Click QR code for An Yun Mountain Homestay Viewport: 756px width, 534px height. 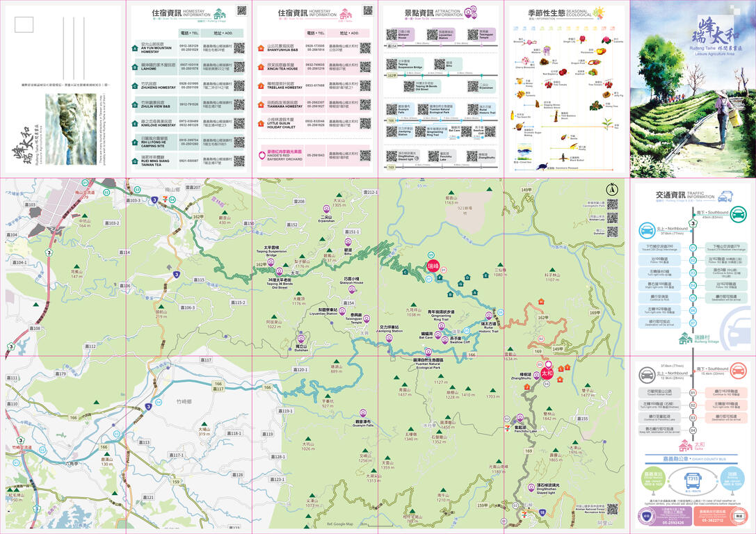pyautogui.click(x=239, y=48)
